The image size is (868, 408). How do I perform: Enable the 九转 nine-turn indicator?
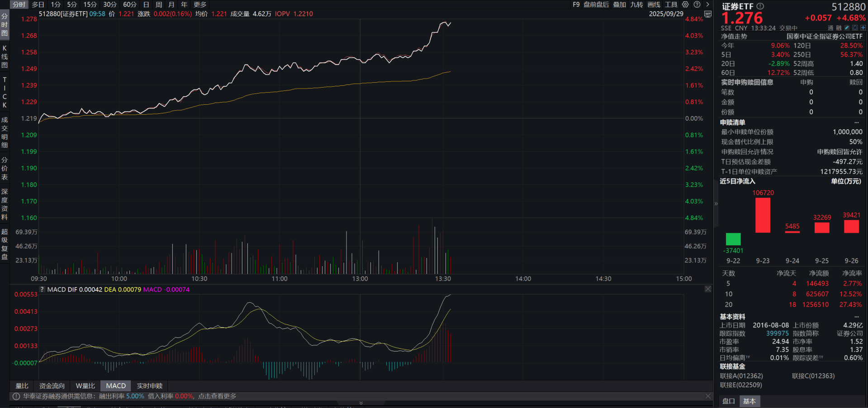pos(636,5)
